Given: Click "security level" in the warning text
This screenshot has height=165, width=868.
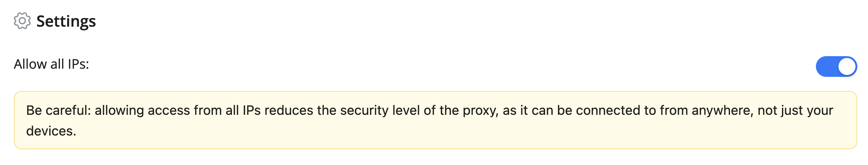Looking at the screenshot, I should [379, 110].
